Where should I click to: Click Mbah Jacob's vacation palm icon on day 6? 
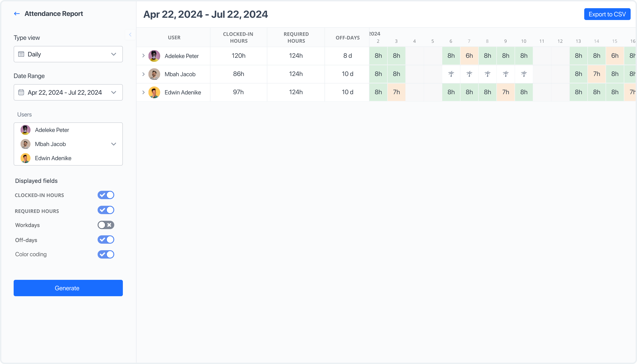pos(451,74)
